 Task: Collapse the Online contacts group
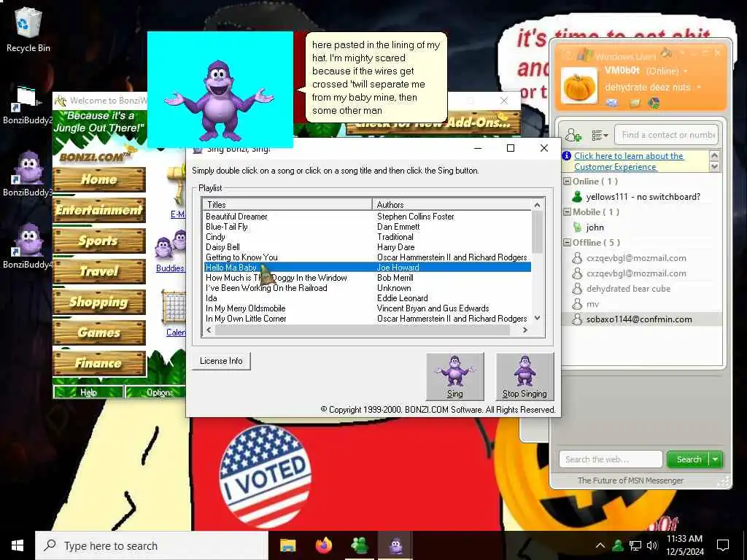coord(567,182)
